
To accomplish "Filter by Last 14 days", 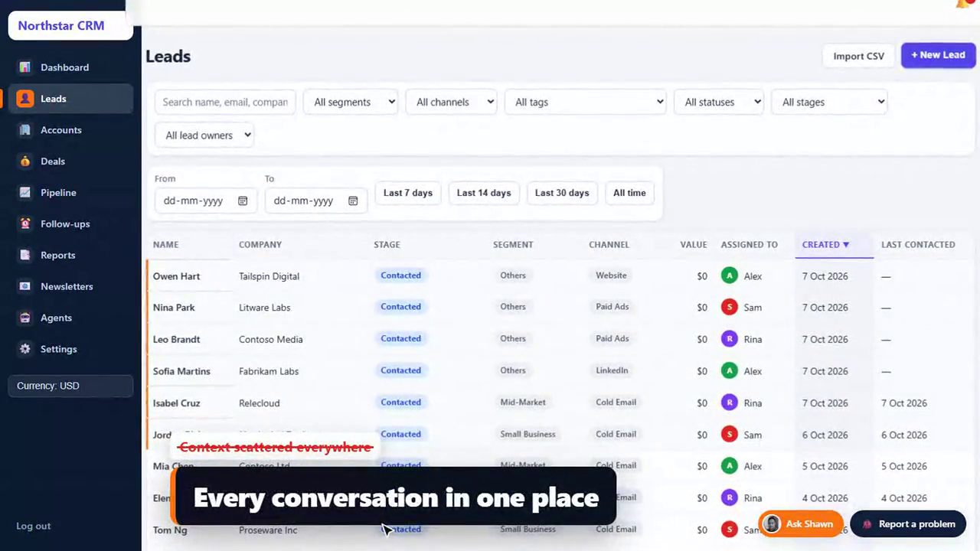I will [x=484, y=193].
